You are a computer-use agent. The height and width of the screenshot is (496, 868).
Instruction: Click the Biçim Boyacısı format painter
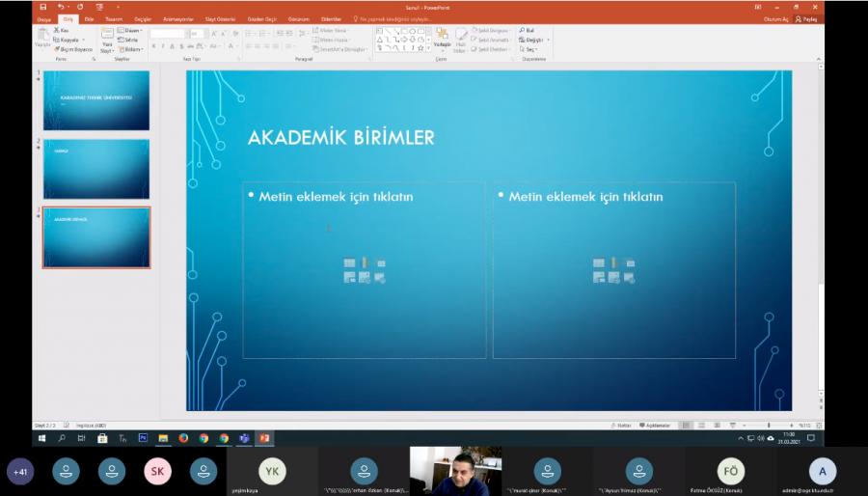[x=72, y=48]
